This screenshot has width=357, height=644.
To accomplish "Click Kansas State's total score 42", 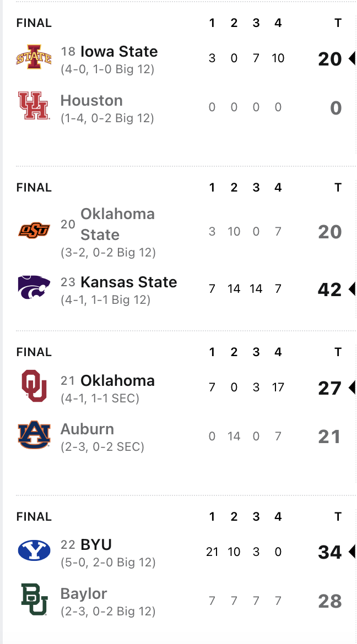I will [330, 290].
